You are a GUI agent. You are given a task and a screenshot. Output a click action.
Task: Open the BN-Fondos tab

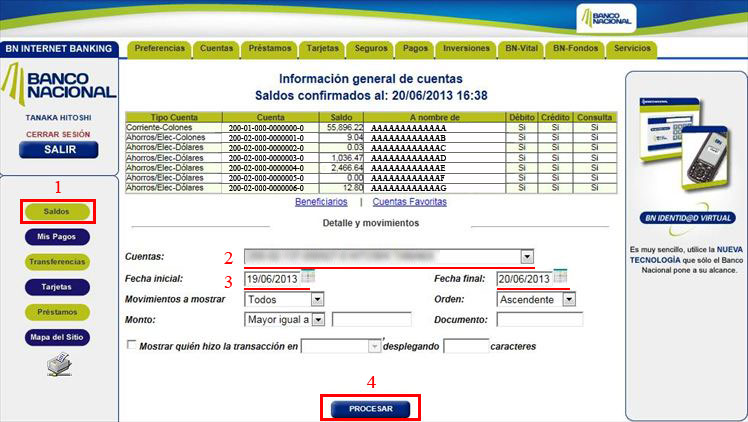(x=575, y=49)
